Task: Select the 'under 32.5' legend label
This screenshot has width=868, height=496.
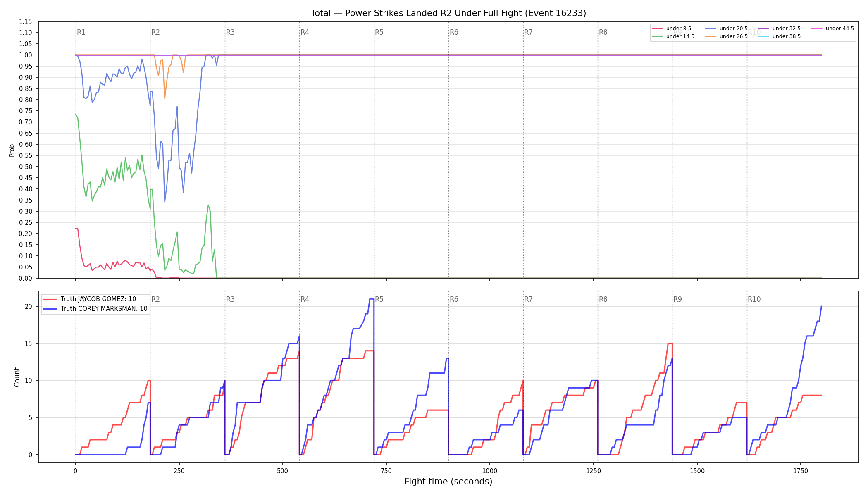Action: pyautogui.click(x=787, y=29)
